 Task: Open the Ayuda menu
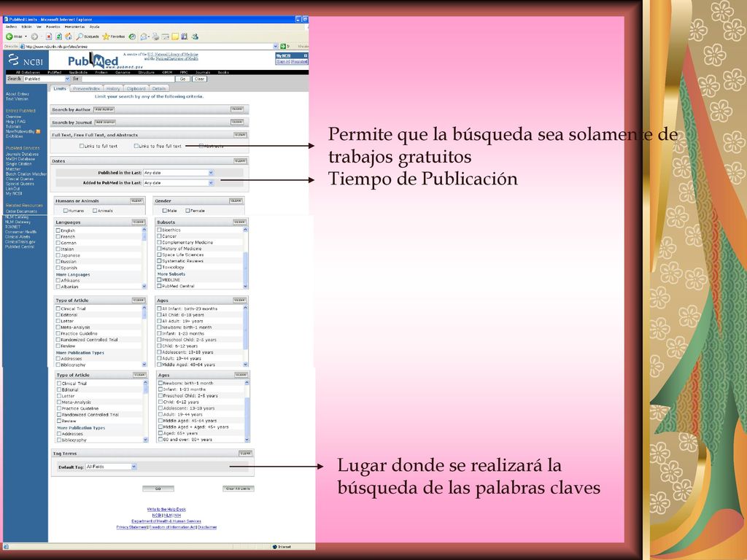pos(94,27)
